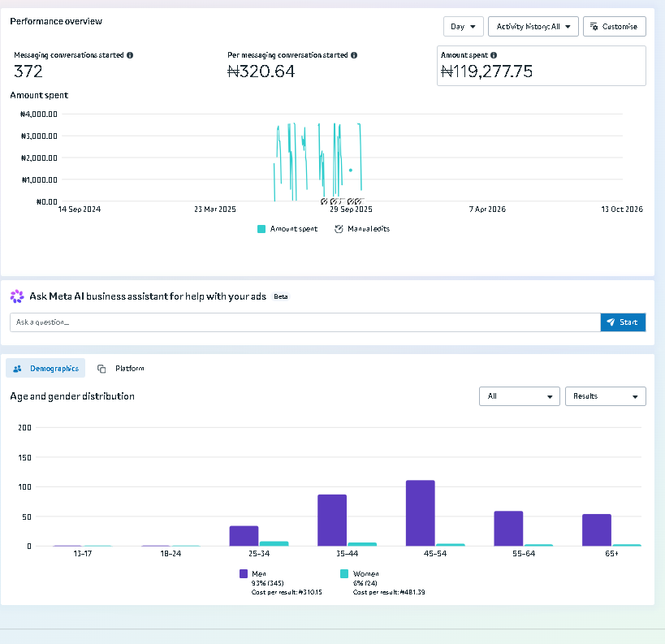
Task: Toggle the Women legend color swatch
Action: (x=344, y=573)
